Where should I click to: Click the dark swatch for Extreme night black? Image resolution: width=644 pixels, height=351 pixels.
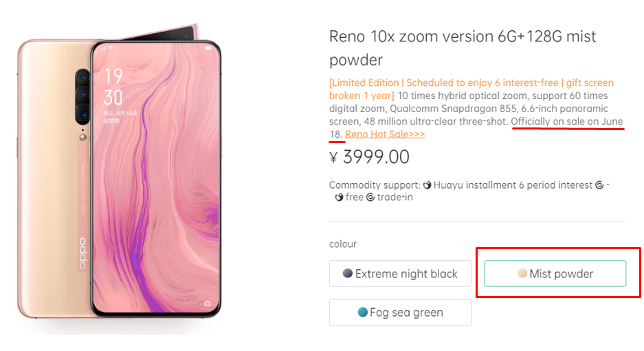tap(348, 273)
